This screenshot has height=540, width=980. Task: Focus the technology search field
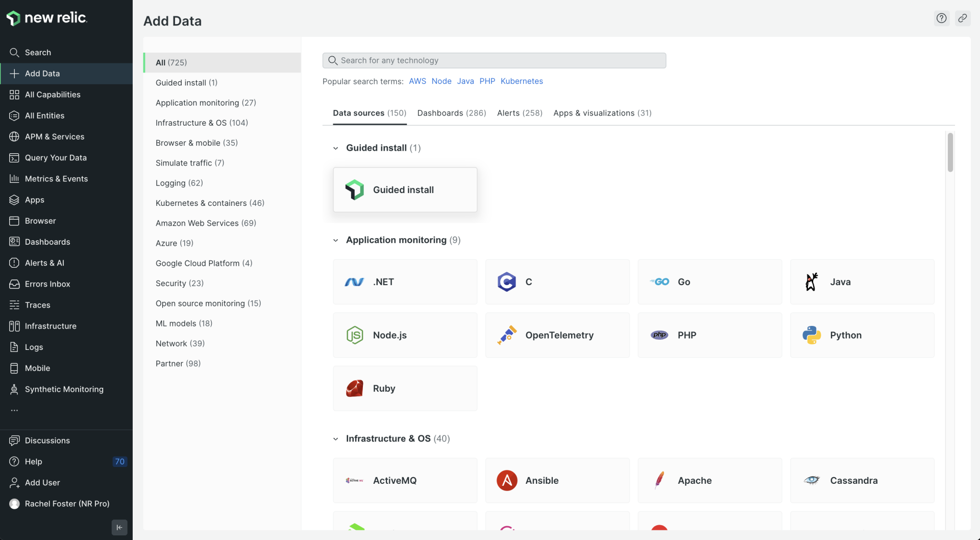pos(494,60)
